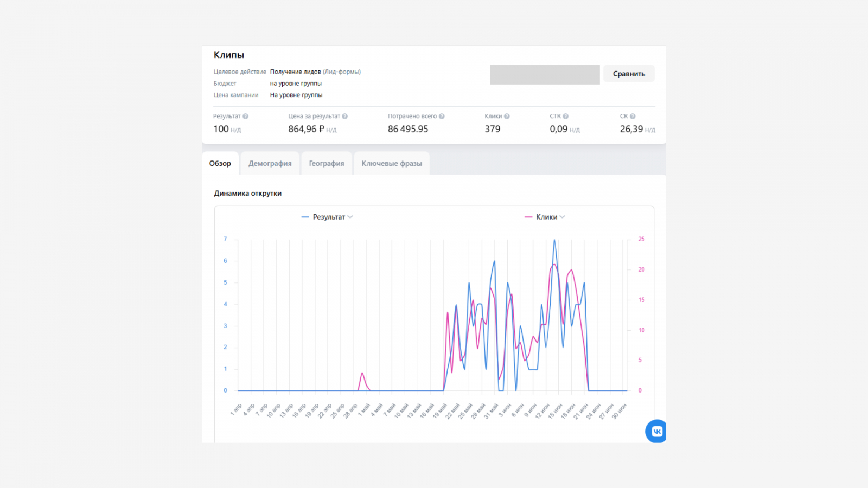This screenshot has height=488, width=868.
Task: Click help icon next to Результат
Action: [x=245, y=117]
